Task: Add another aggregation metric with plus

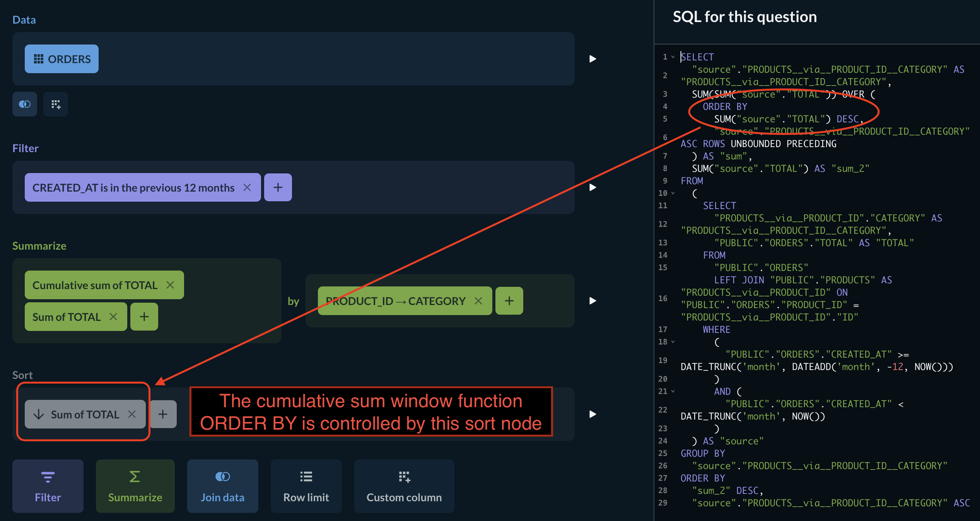Action: [x=144, y=317]
